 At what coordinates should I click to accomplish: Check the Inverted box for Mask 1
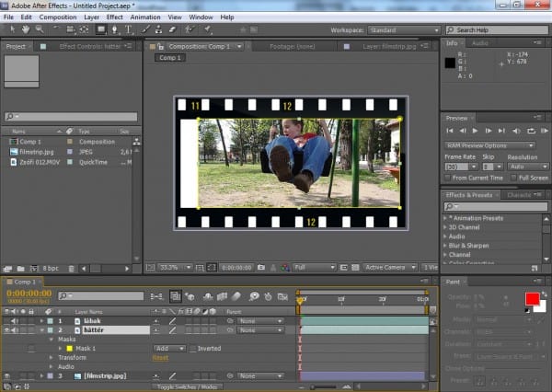point(192,349)
